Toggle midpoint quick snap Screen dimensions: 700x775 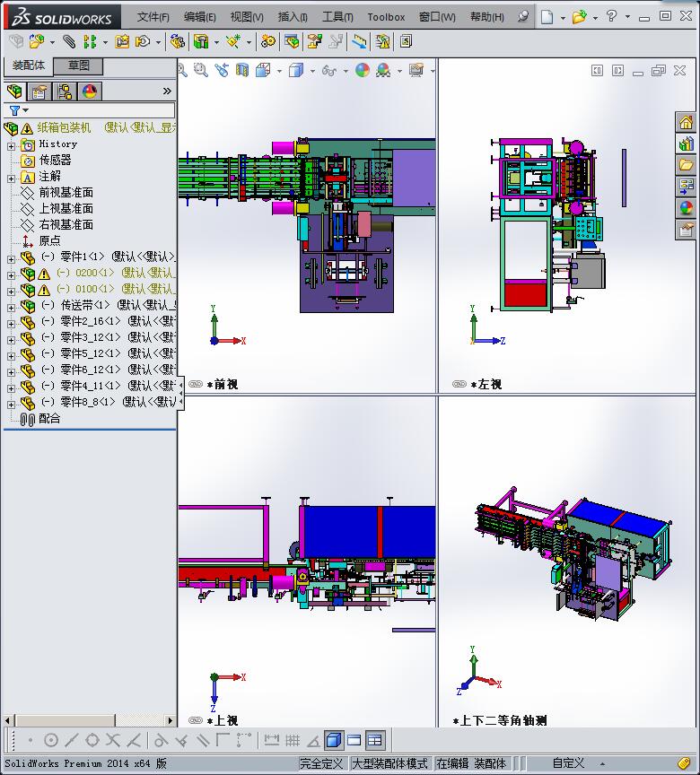(72, 740)
